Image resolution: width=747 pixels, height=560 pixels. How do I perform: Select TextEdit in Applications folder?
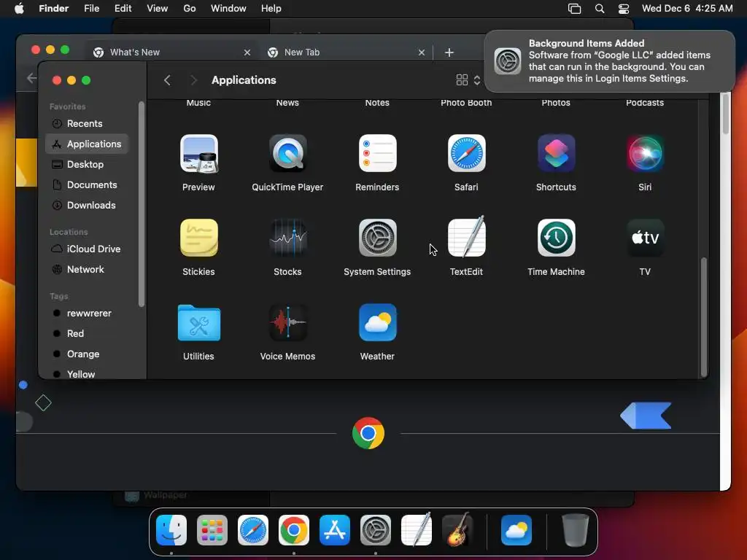pos(466,237)
